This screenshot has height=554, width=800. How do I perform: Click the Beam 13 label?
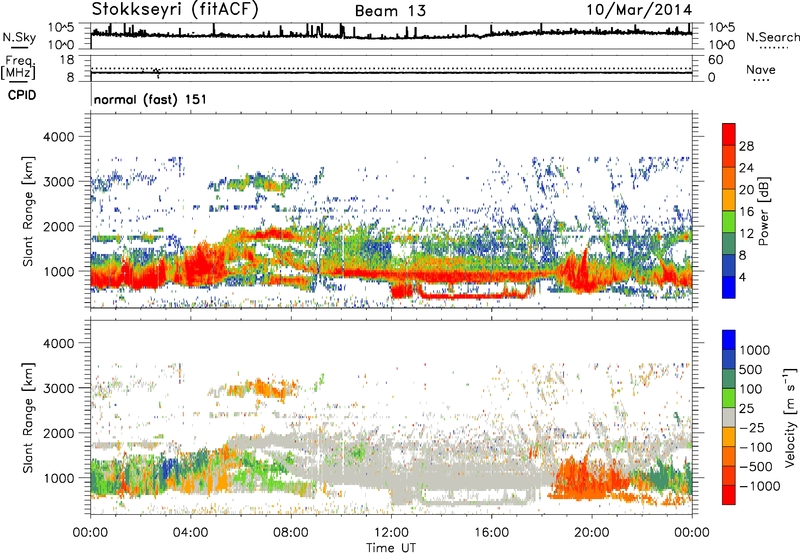[390, 11]
